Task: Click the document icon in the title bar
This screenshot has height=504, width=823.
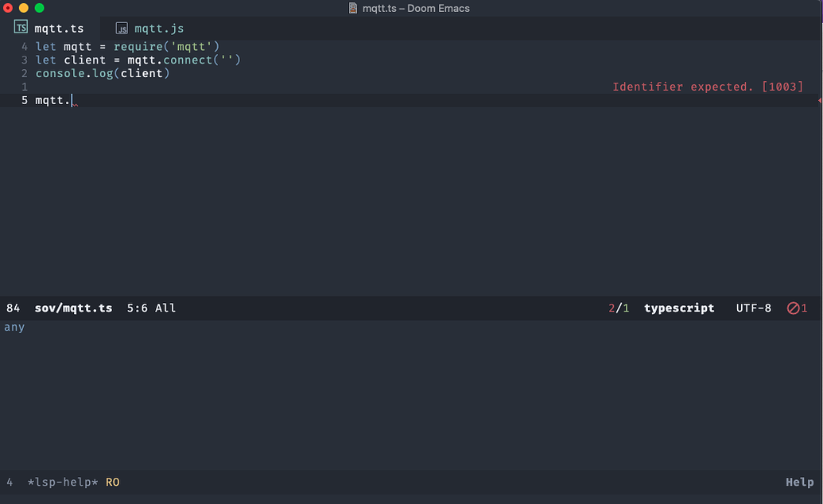Action: pos(352,8)
